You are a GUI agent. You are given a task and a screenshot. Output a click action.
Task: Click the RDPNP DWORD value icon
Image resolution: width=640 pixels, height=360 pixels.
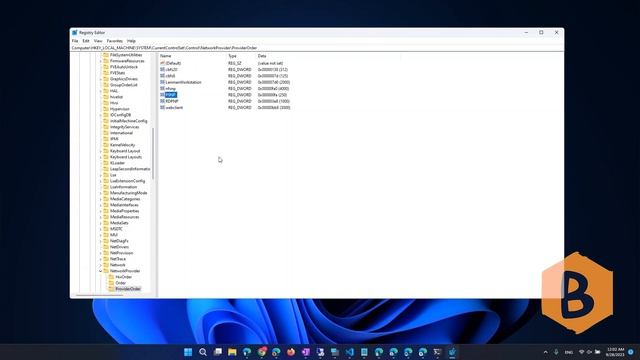162,101
